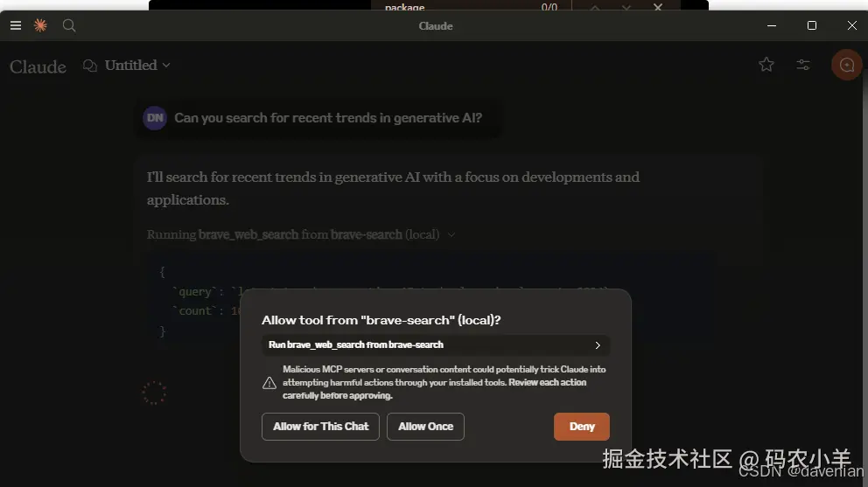This screenshot has height=487, width=868.
Task: Click the user message about generative AI
Action: (328, 118)
